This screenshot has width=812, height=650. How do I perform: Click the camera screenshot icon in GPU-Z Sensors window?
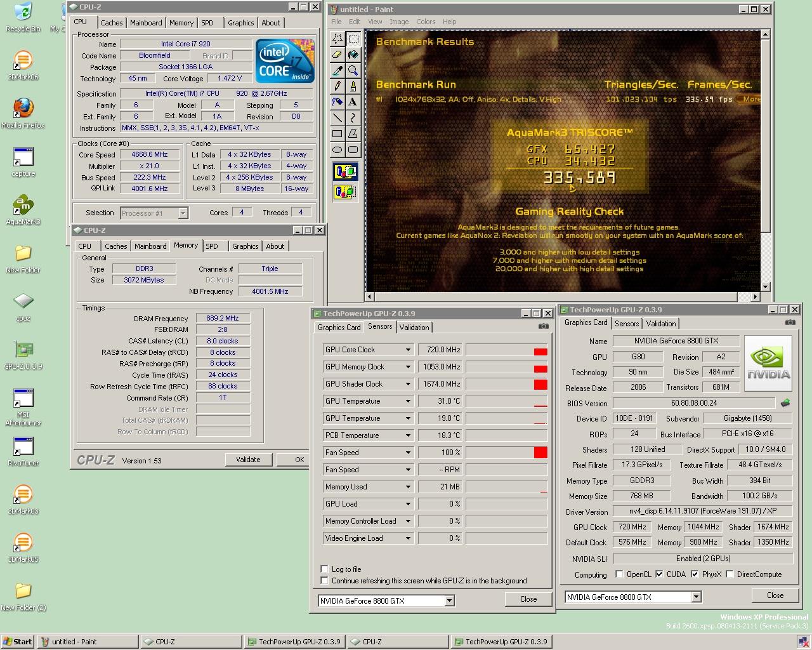tap(544, 326)
